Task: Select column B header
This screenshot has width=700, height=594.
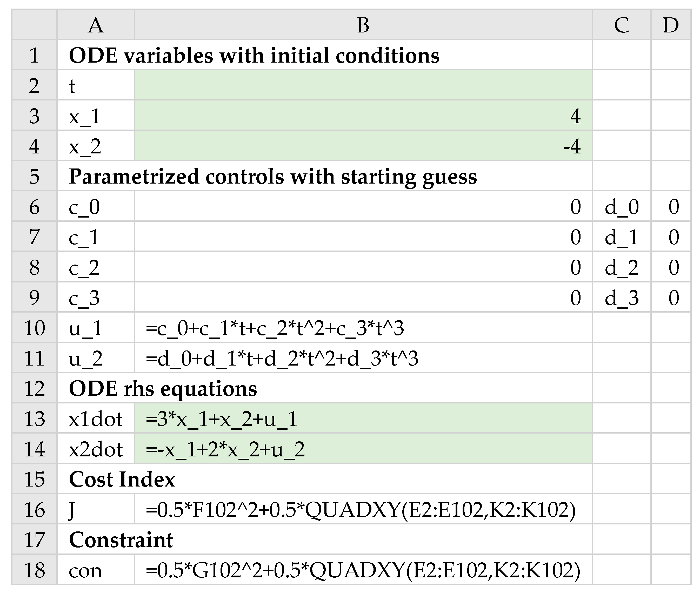Action: click(363, 25)
